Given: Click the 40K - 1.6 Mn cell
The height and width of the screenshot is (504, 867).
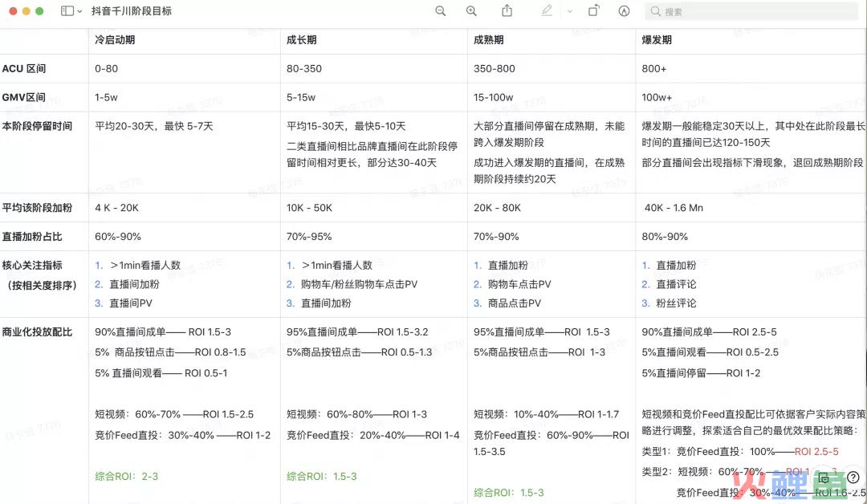Looking at the screenshot, I should coord(674,208).
